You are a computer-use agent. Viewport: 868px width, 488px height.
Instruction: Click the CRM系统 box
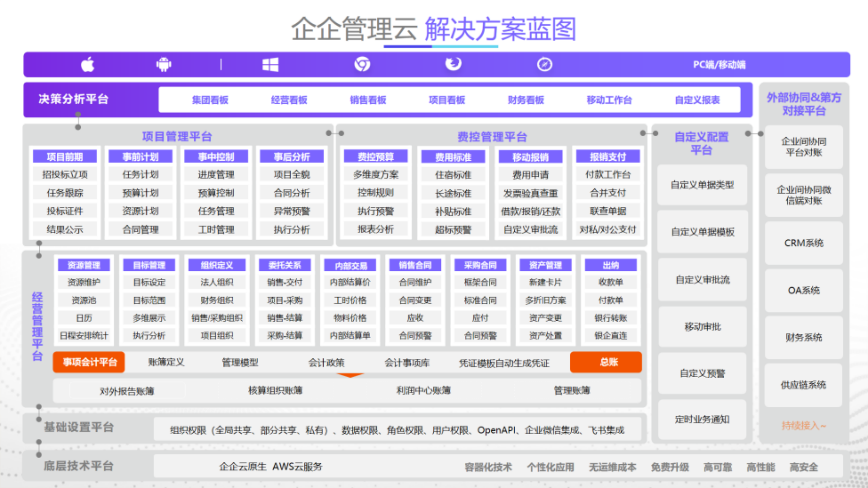tap(804, 243)
